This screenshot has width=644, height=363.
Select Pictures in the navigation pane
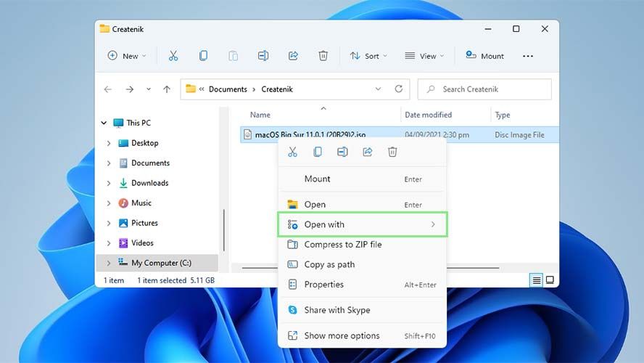coord(144,223)
